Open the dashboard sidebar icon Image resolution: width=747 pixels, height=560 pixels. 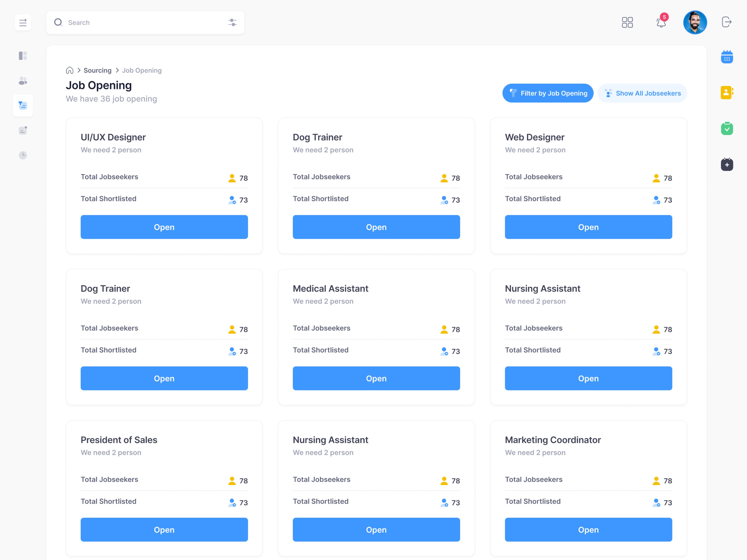pos(23,56)
